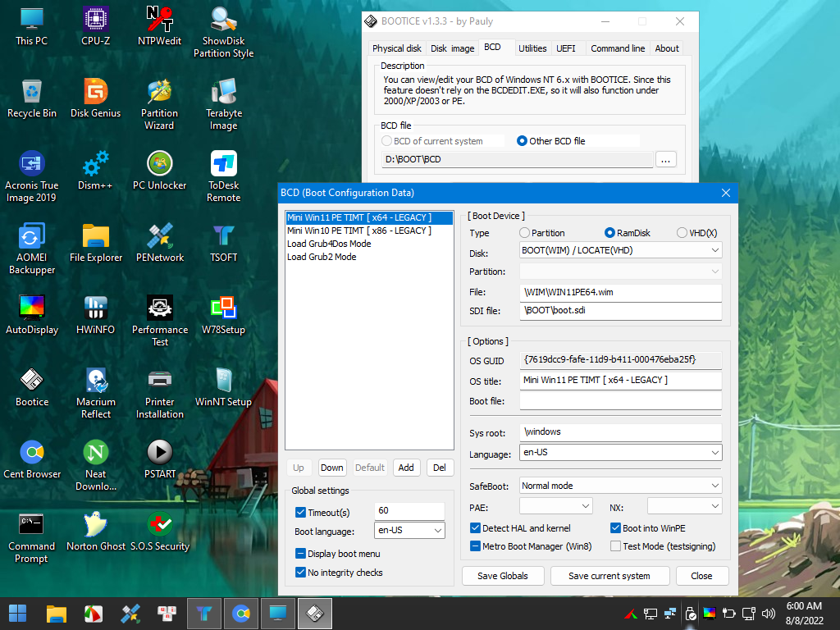Open the UEFI tab
840x630 pixels.
566,48
